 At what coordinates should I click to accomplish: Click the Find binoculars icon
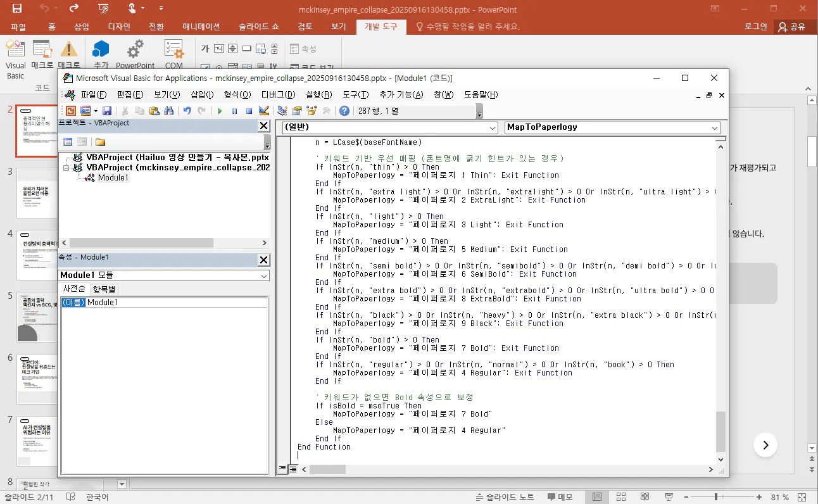point(169,111)
